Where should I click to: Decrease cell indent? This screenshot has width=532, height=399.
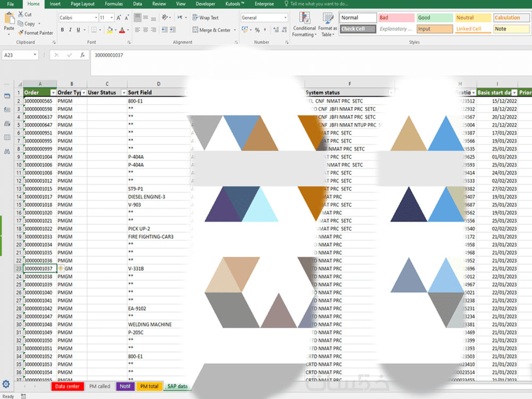[164, 30]
